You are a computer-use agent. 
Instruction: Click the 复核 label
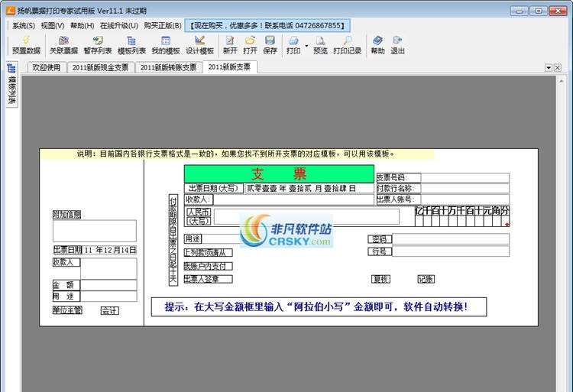click(380, 279)
